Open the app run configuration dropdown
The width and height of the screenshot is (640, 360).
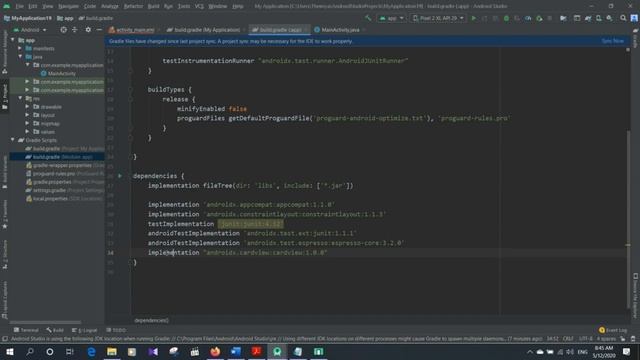pyautogui.click(x=391, y=18)
